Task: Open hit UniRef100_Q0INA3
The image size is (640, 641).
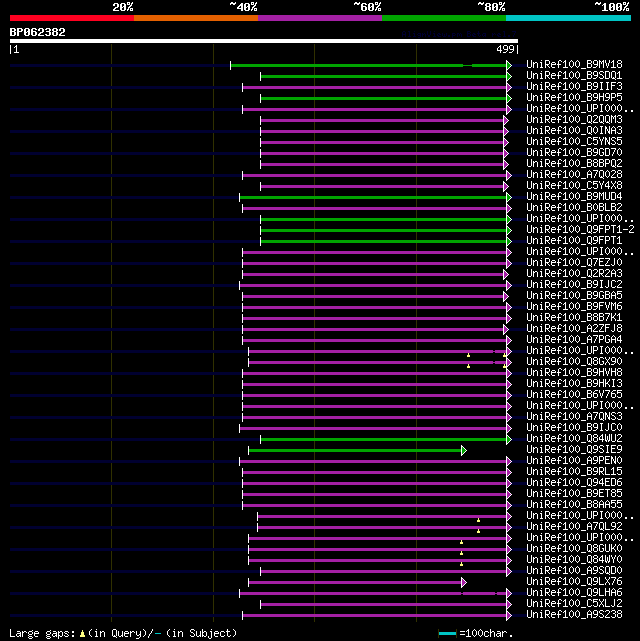Action: (574, 131)
